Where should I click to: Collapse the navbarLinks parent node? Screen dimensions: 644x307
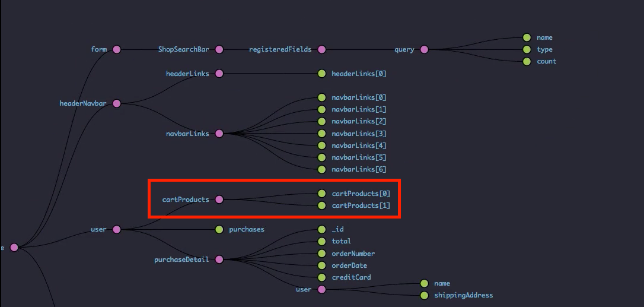coord(219,134)
